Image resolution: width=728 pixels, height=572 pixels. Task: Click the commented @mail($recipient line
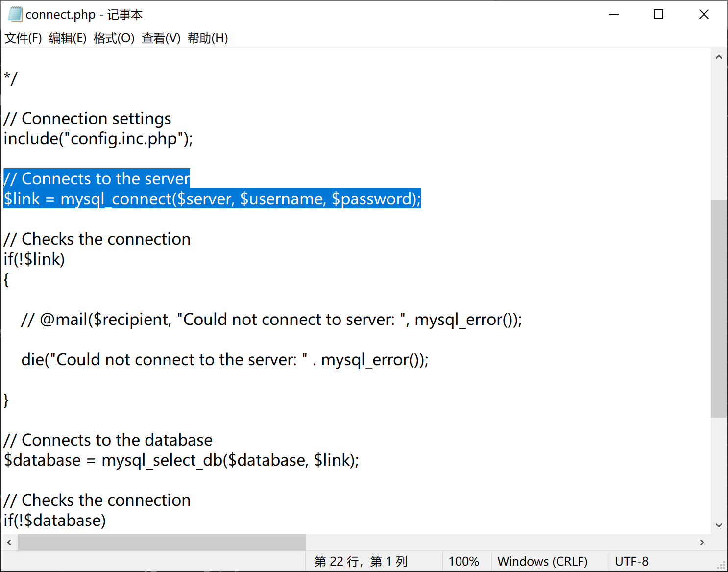pos(272,320)
